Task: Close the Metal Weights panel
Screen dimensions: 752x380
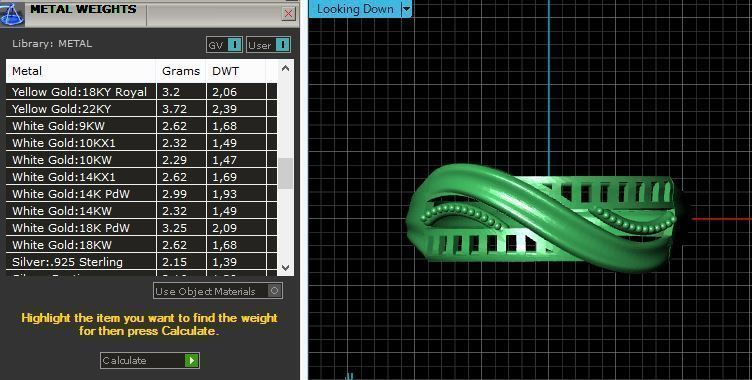Action: (288, 13)
